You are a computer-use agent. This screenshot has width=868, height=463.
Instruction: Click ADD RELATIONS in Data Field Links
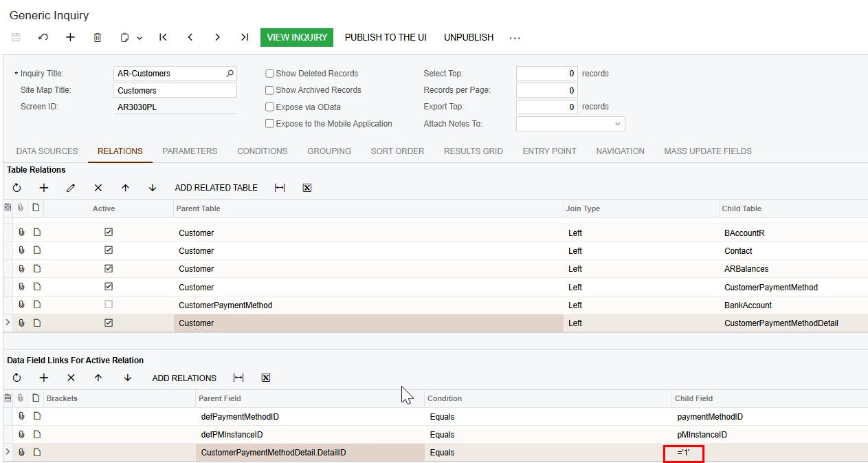tap(184, 378)
